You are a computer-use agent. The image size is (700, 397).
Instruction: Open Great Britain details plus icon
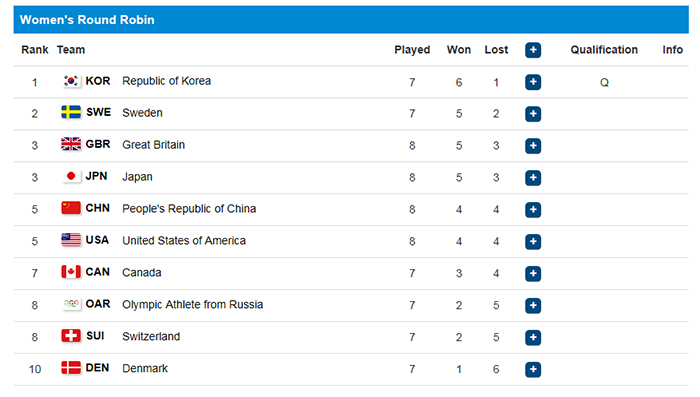(533, 146)
